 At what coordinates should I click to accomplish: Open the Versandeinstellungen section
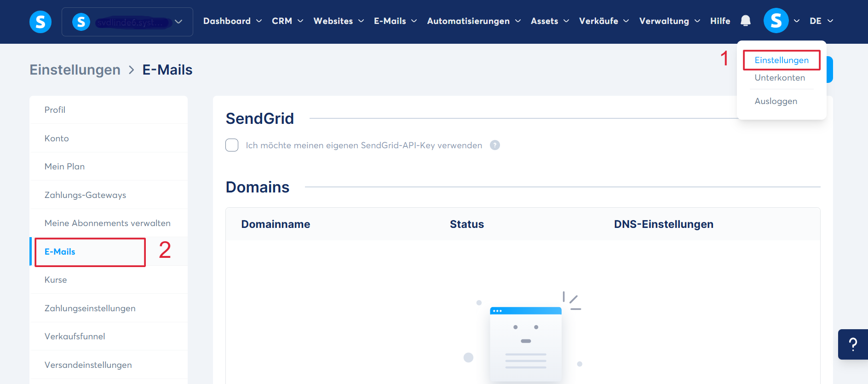point(109,365)
